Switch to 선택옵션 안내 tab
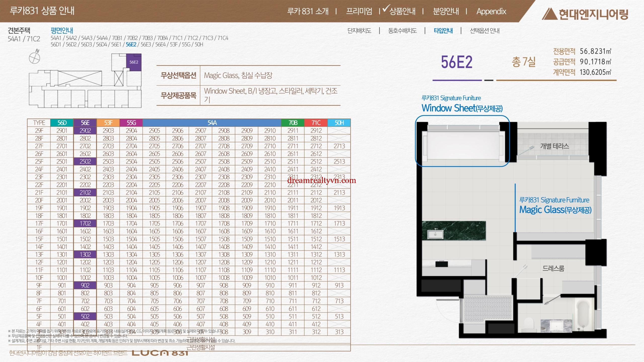This screenshot has width=644, height=362. (485, 31)
